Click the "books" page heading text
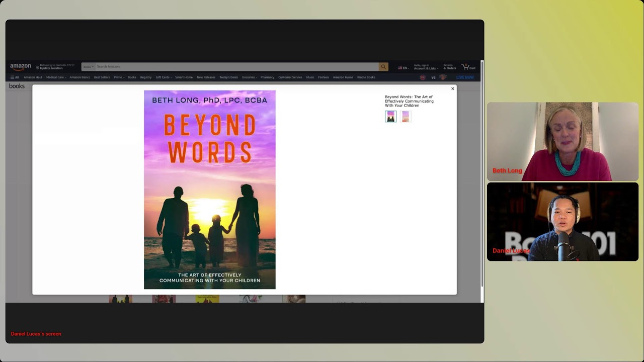This screenshot has height=362, width=644. point(17,86)
